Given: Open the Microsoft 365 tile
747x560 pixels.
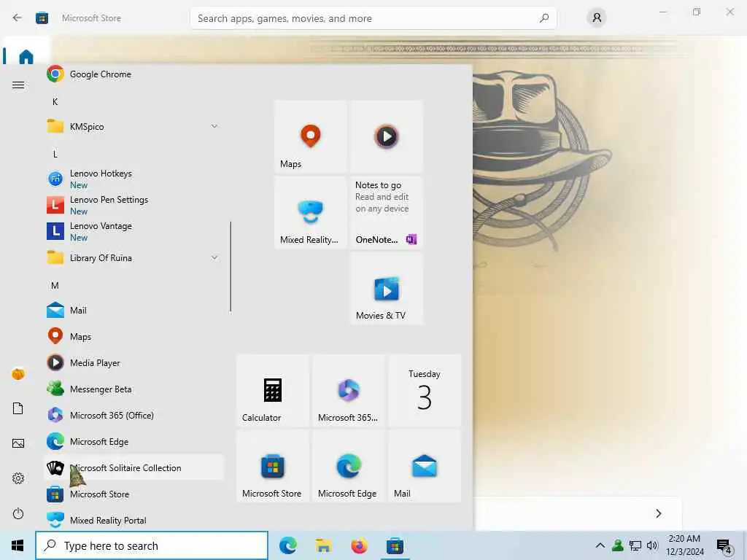Looking at the screenshot, I should [349, 391].
